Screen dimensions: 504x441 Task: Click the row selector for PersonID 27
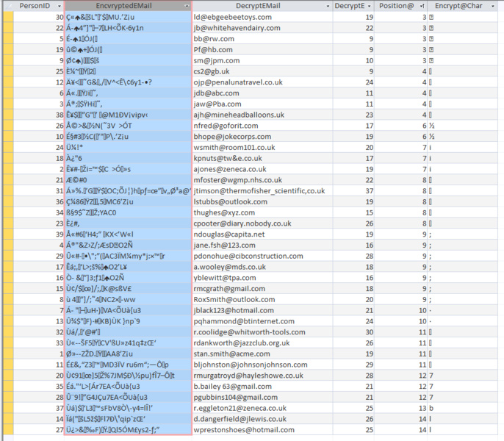click(x=8, y=430)
